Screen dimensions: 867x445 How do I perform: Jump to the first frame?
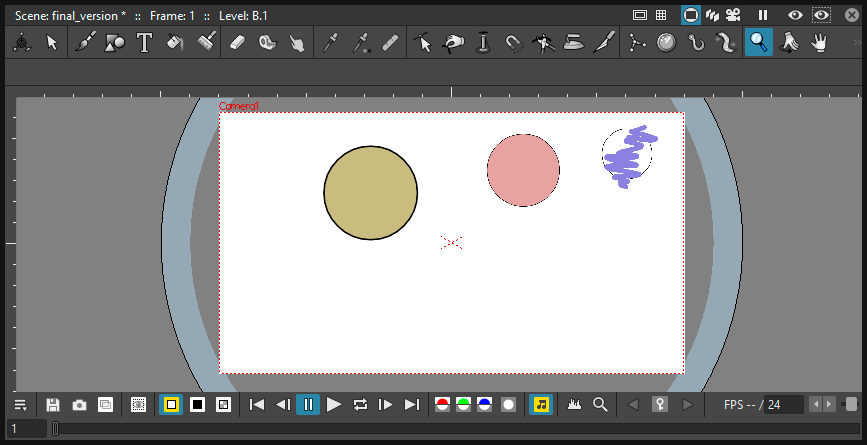click(x=257, y=405)
